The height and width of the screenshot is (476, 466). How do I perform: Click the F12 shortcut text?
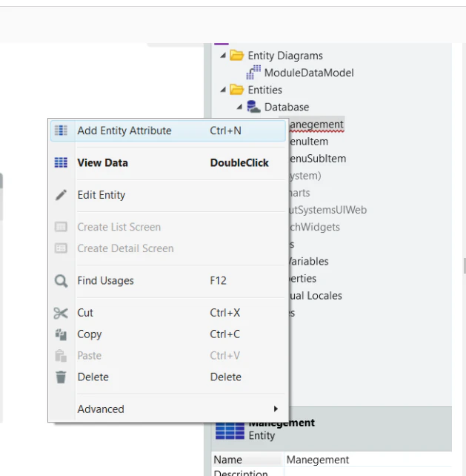(x=218, y=280)
